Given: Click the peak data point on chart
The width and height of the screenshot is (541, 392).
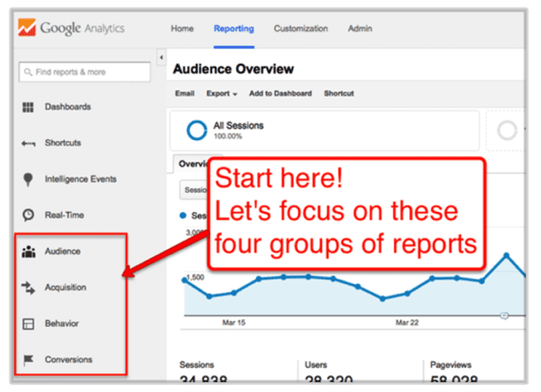Looking at the screenshot, I should (506, 255).
